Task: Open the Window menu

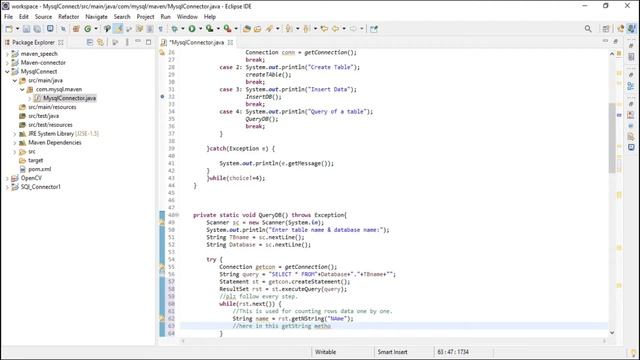Action: click(x=187, y=17)
